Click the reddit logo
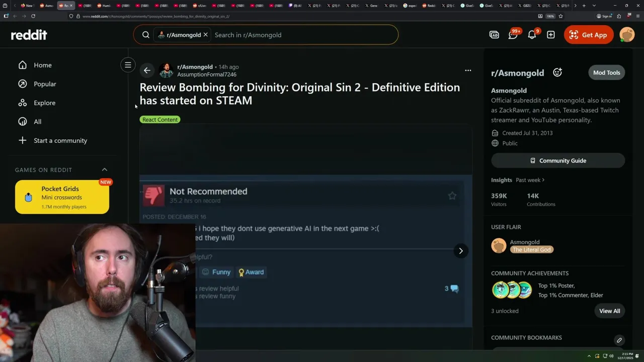Viewport: 644px width, 362px height. [x=29, y=35]
